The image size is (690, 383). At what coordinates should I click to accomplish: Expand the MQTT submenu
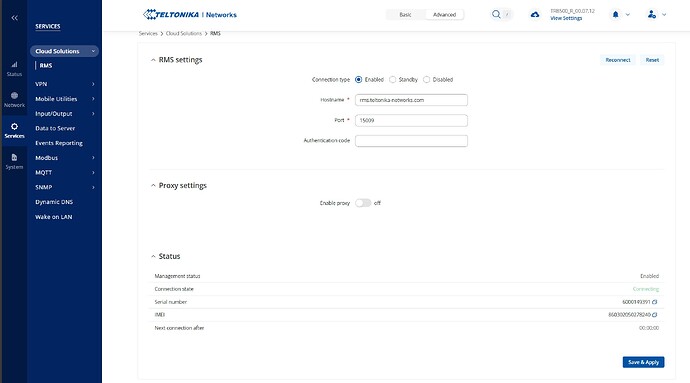pyautogui.click(x=93, y=173)
